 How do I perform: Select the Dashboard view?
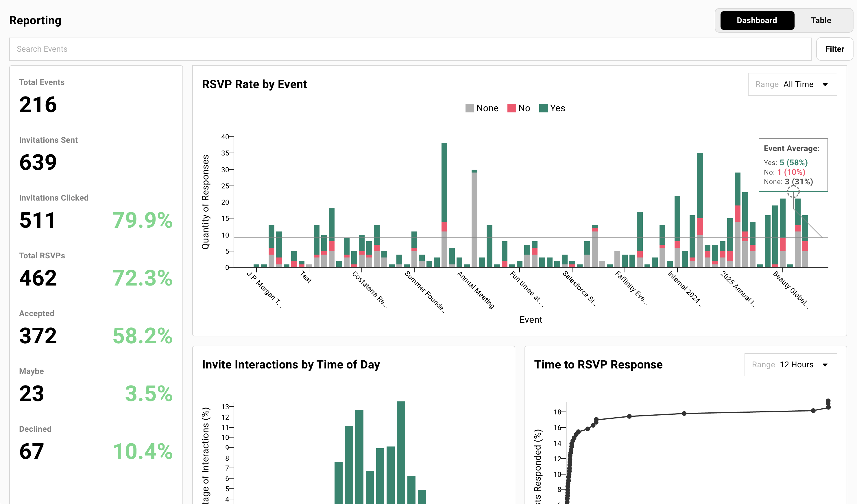click(x=757, y=20)
